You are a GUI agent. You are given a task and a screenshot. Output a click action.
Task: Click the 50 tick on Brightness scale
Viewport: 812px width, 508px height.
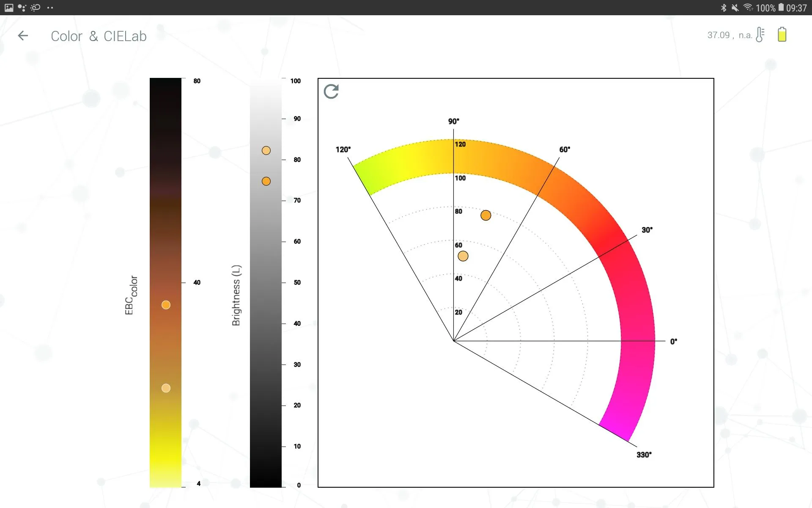(297, 282)
